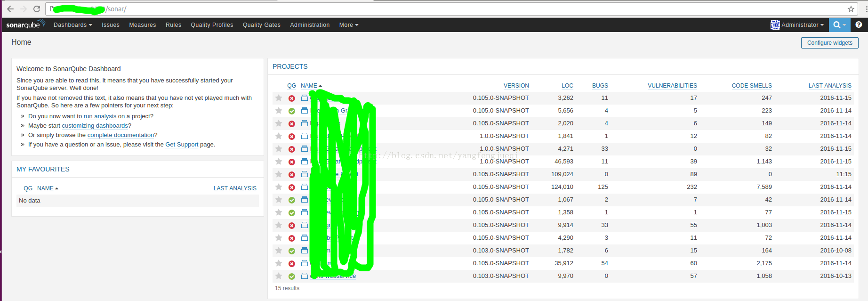Click failed quality gate icon for 46,593 LOC row
Viewport: 868px width, 301px height.
pyautogui.click(x=292, y=162)
